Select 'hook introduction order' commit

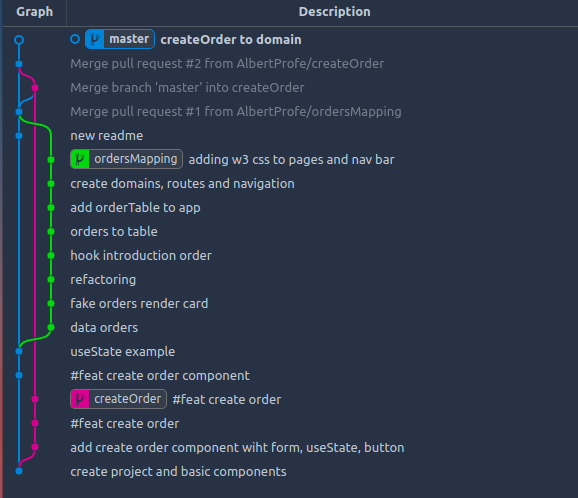coord(141,255)
